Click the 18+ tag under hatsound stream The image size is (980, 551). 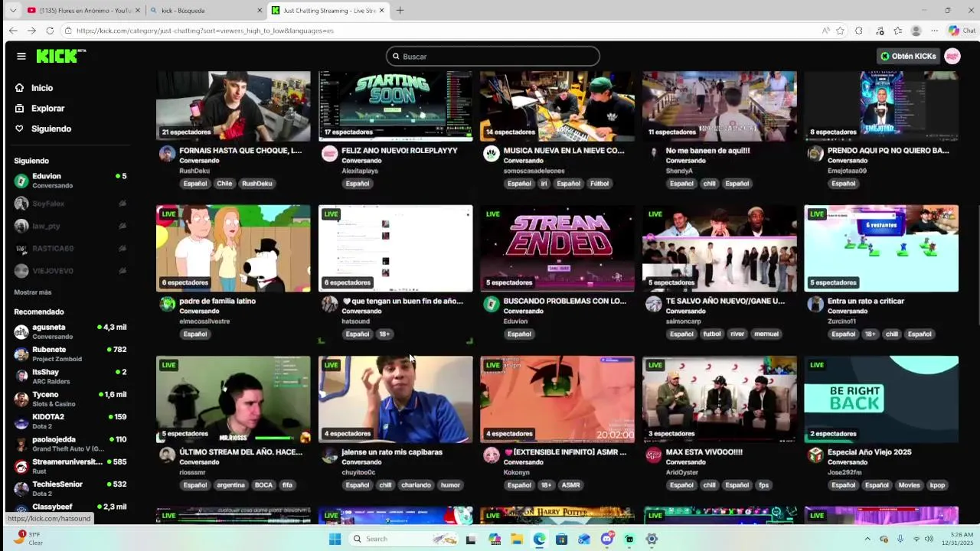click(384, 334)
